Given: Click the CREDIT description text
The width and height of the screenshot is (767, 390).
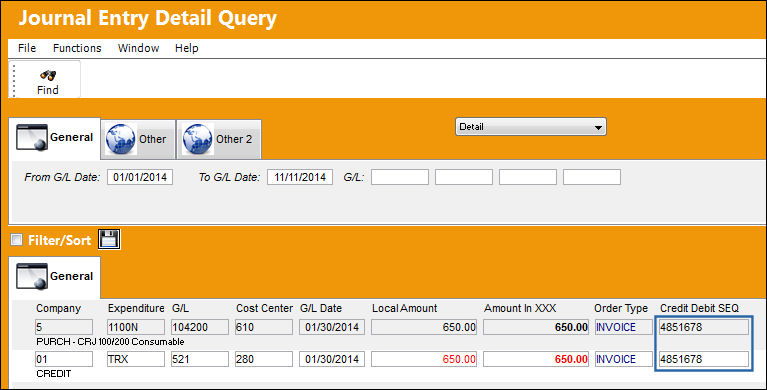Looking at the screenshot, I should pos(54,373).
